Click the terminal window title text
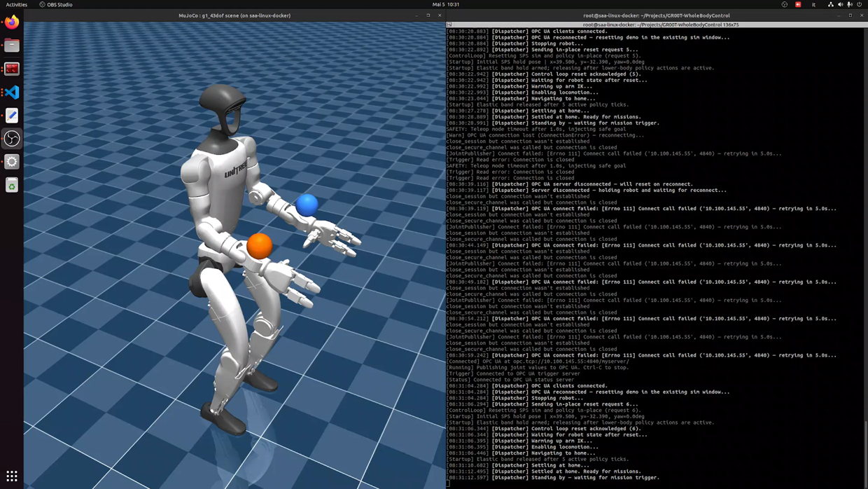Screen dimensions: 868x489 (657, 15)
